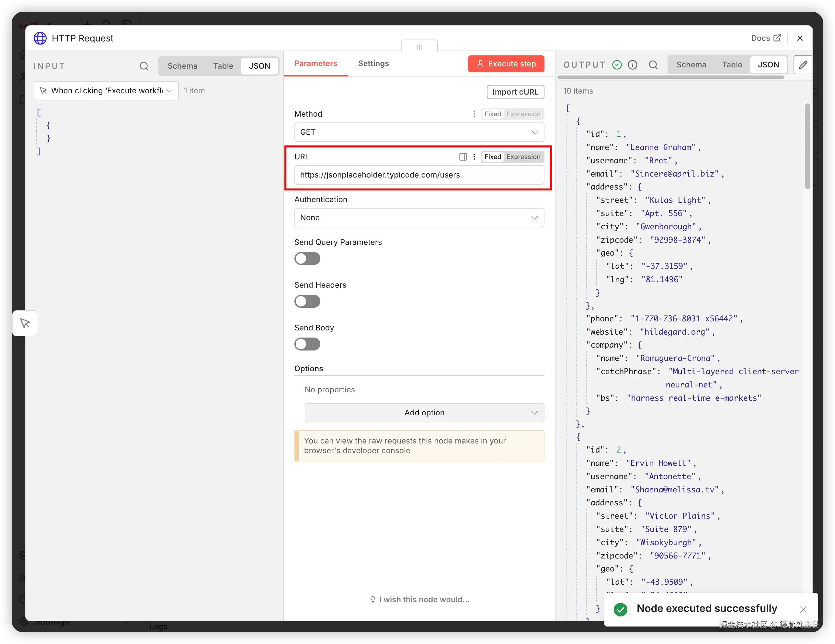Image resolution: width=835 pixels, height=644 pixels.
Task: Enable Send Query Parameters toggle
Action: 307,259
